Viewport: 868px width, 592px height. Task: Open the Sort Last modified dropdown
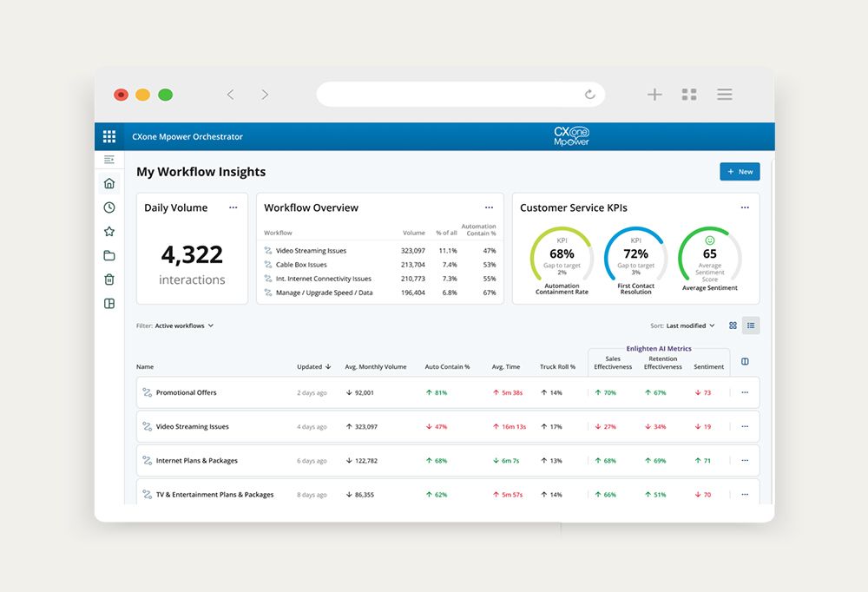[690, 326]
